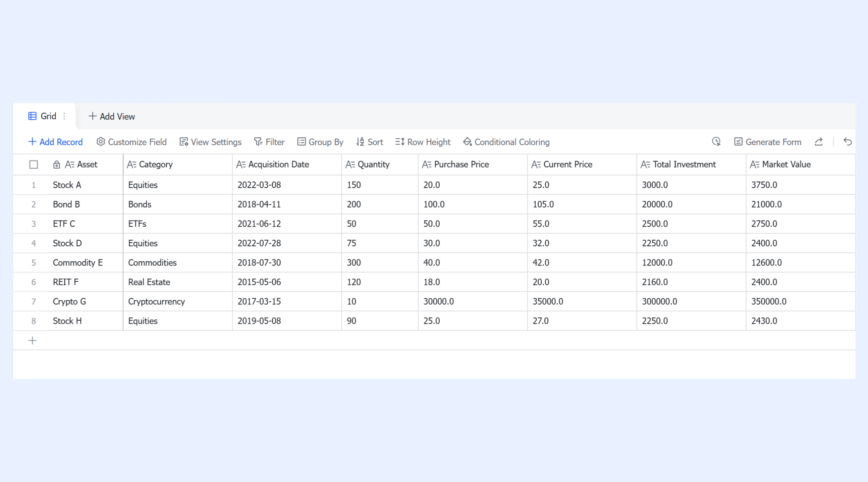Click the Quantity field type icon
868x482 pixels.
(350, 165)
